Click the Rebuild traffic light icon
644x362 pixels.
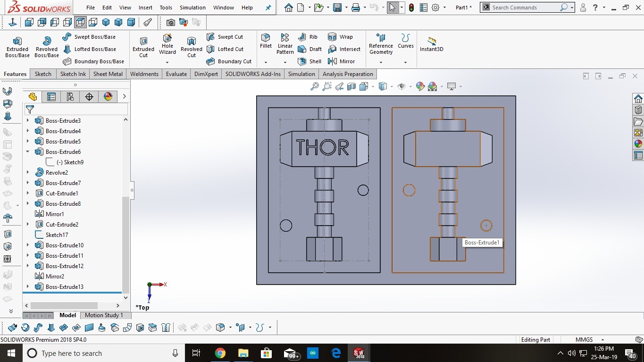pyautogui.click(x=411, y=8)
